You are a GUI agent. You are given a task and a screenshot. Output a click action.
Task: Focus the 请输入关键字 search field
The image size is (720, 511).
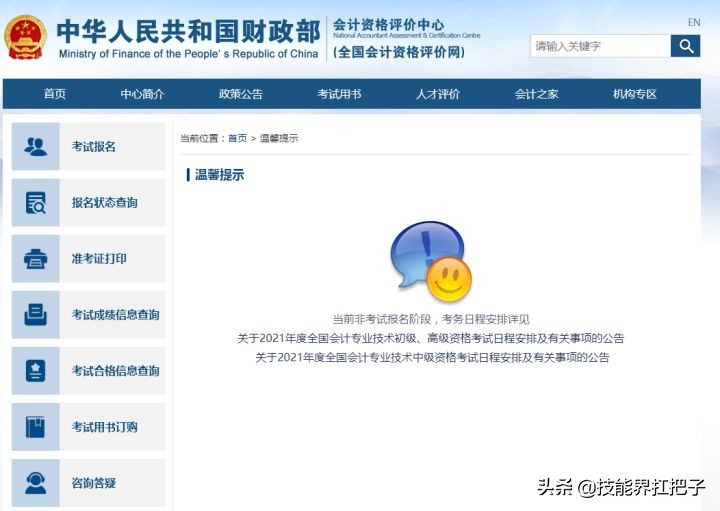[600, 46]
